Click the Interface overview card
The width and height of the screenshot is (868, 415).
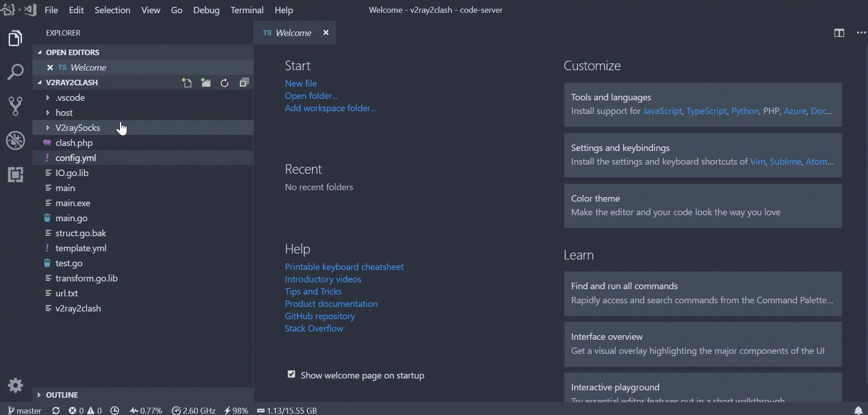pos(703,344)
